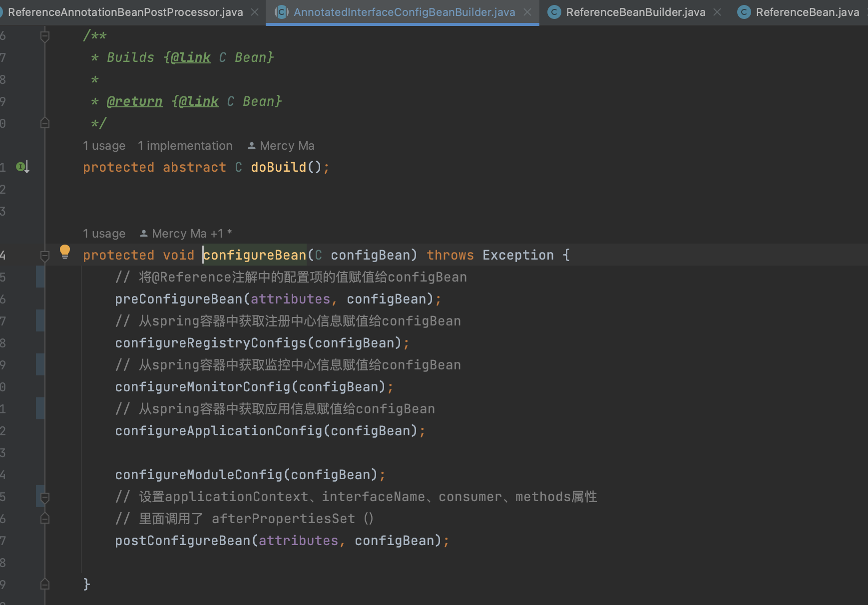Close the ReferenceAnnotationBeanPostProcessor.java tab
868x605 pixels.
tap(255, 12)
